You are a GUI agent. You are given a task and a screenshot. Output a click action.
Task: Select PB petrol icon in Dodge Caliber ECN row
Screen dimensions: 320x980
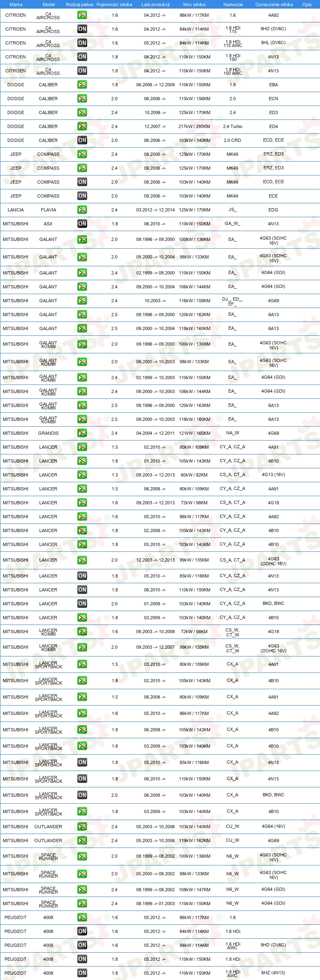82,99
